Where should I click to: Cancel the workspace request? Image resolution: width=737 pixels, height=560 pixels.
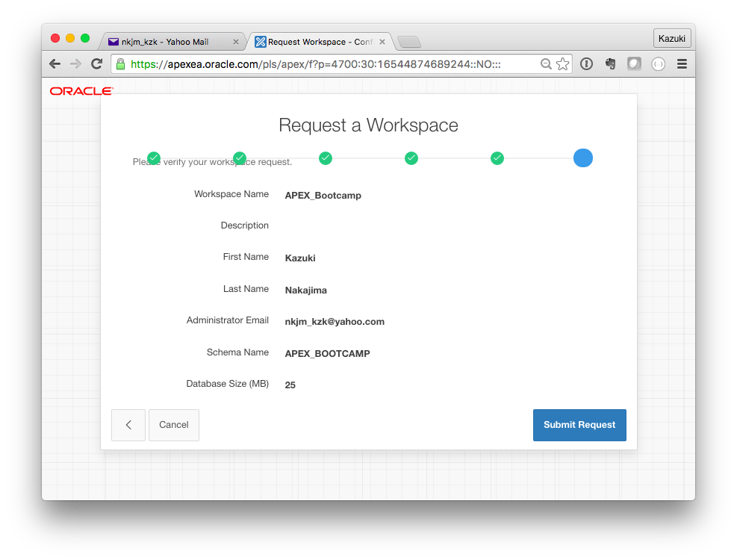(174, 425)
